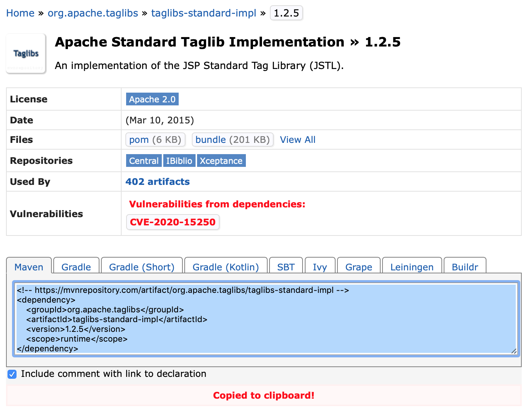Screen dimensions: 527x420
Task: Open CVE-2020-15250 vulnerability details
Action: click(173, 222)
